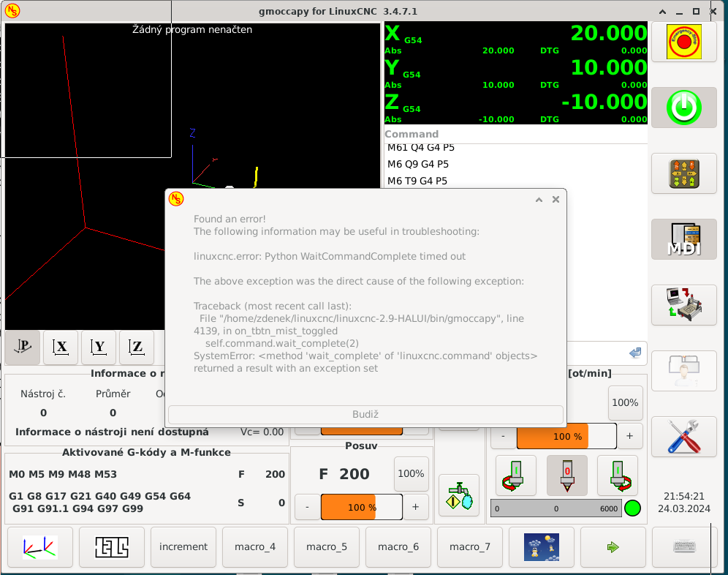Increase feed override with plus
728x575 pixels.
[x=416, y=507]
